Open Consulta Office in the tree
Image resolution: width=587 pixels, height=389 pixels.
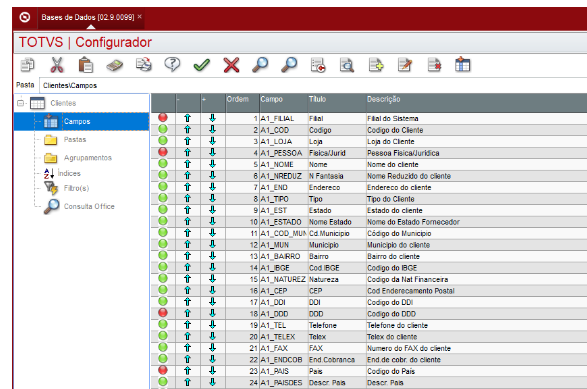[x=89, y=206]
